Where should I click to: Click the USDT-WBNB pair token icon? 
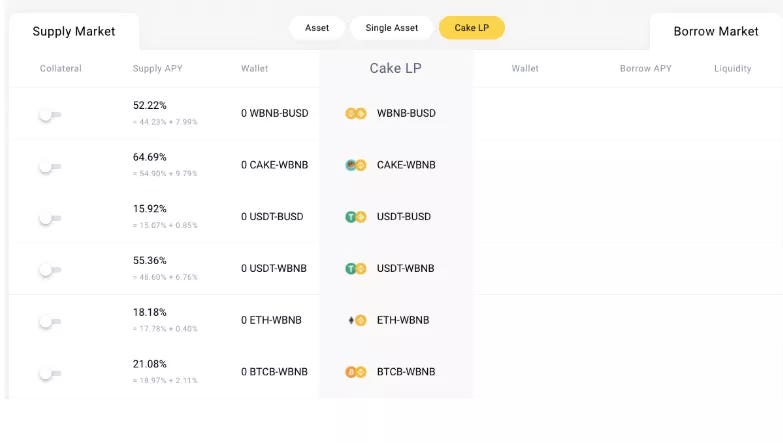(x=356, y=268)
